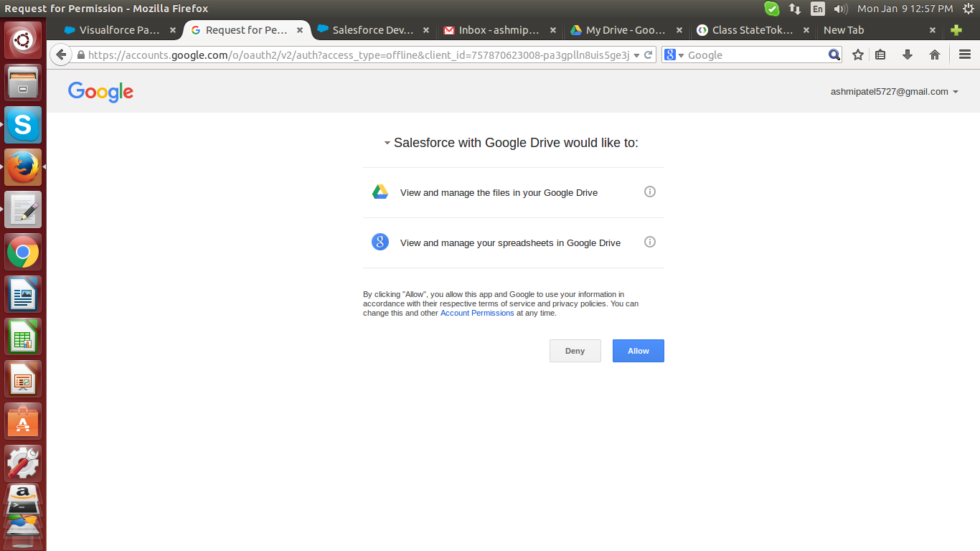Click the Google Drive triangle icon

(x=380, y=192)
